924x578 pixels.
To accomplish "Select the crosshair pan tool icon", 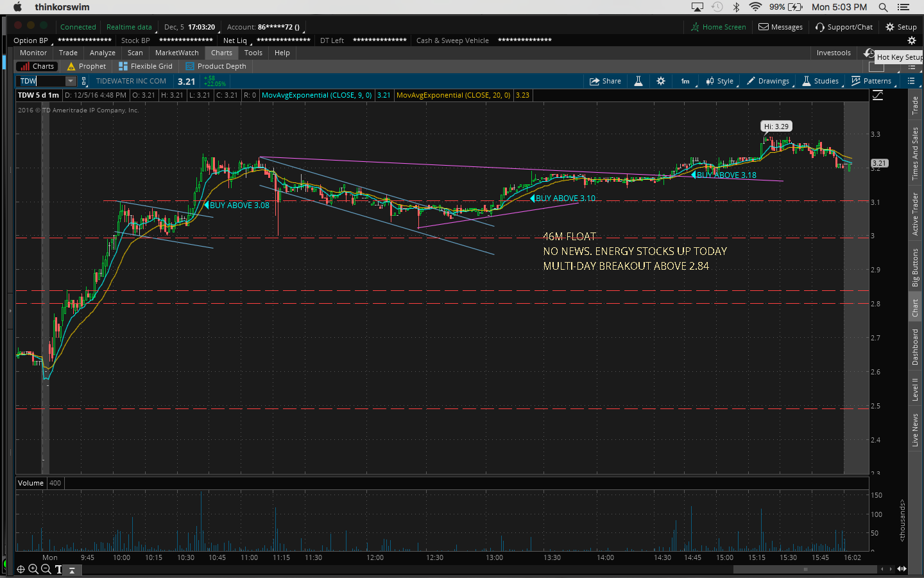I will point(21,569).
